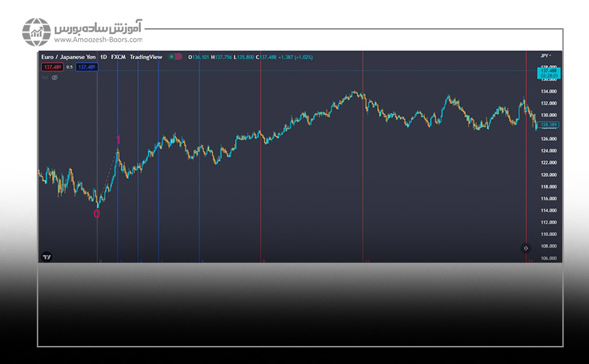Open the JPY currency dropdown
Image resolution: width=589 pixels, height=364 pixels.
(546, 56)
